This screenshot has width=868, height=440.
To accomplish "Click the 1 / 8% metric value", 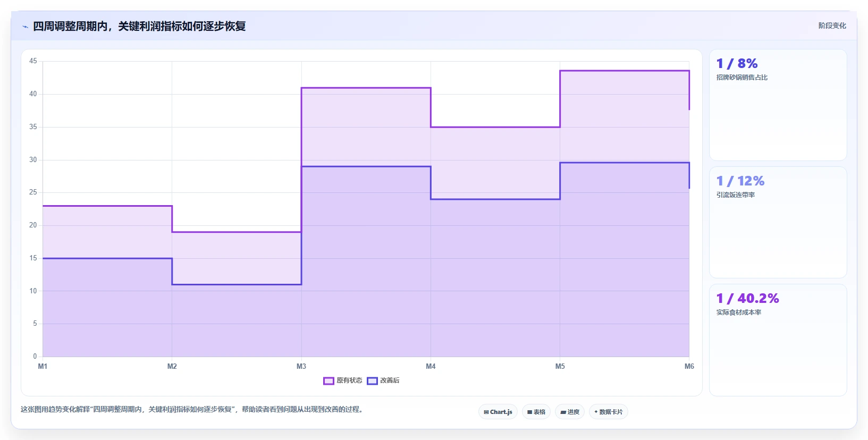I will tap(737, 64).
